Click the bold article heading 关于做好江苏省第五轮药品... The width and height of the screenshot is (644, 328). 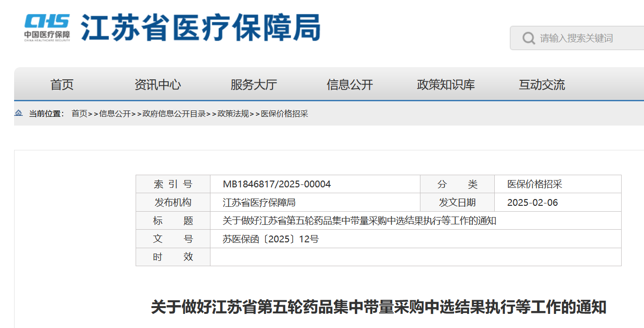379,308
